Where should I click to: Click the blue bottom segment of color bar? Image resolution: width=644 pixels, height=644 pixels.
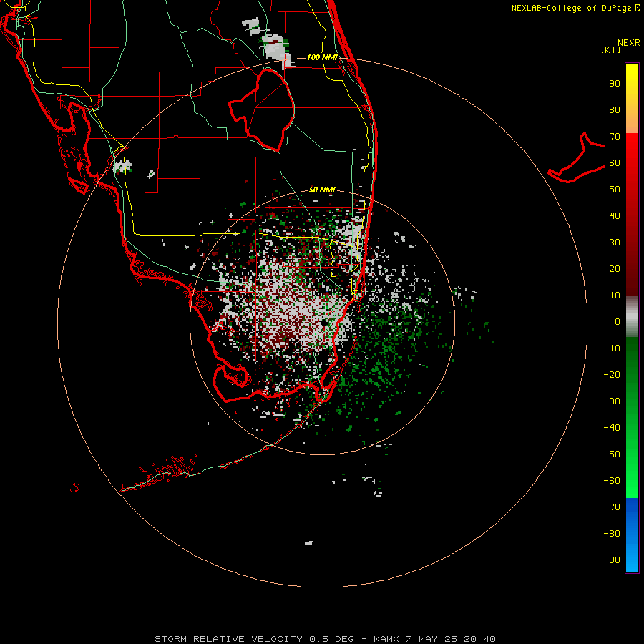coord(632,535)
